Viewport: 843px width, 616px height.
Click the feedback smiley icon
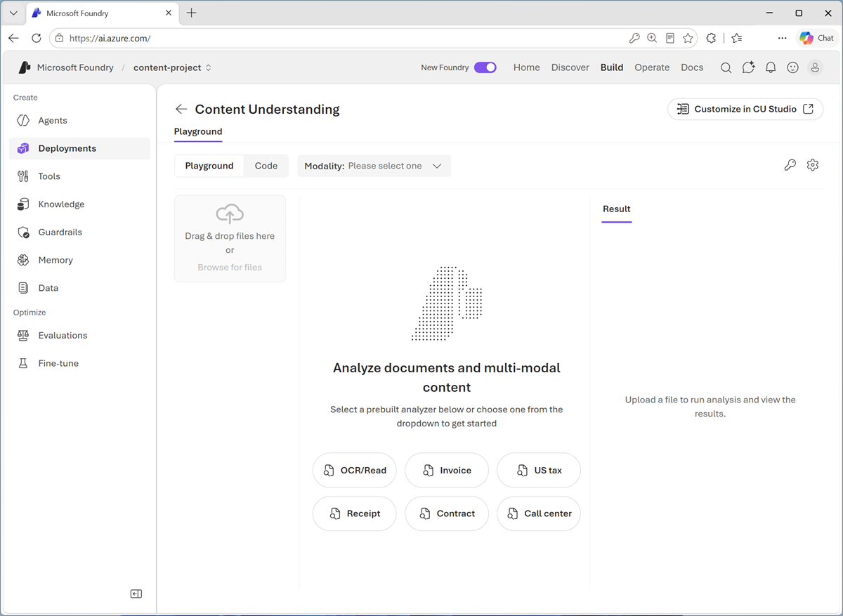792,67
